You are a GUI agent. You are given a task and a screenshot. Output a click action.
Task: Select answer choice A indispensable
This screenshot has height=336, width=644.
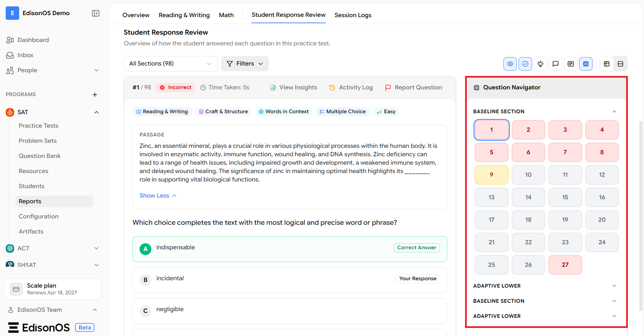tap(290, 249)
